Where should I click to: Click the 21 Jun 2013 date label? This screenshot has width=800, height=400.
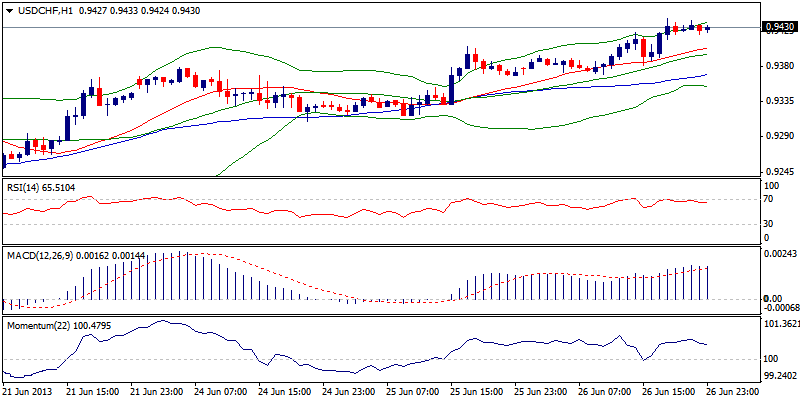coord(30,391)
